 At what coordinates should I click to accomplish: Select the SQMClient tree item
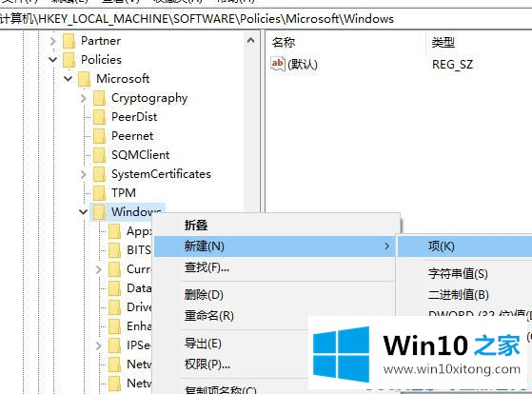coord(141,155)
